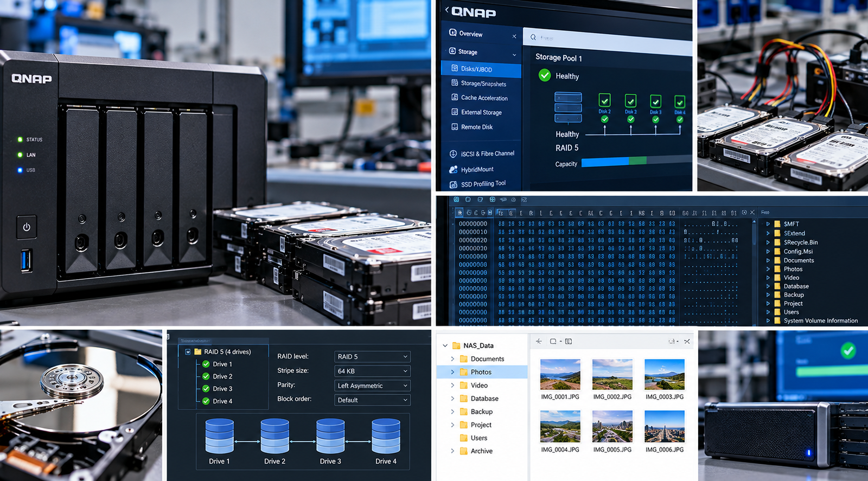Click the Capacity usage bar in Storage Pool 1
This screenshot has width=868, height=481.
[x=637, y=161]
